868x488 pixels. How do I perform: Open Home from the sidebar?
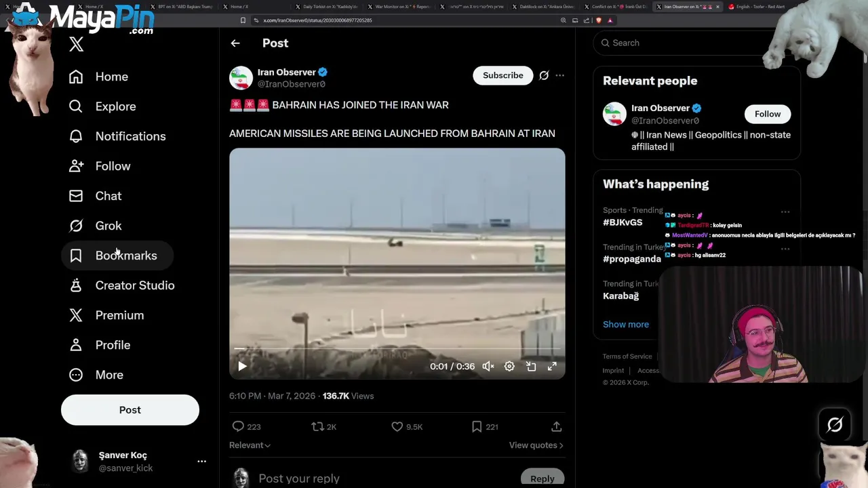98,77
